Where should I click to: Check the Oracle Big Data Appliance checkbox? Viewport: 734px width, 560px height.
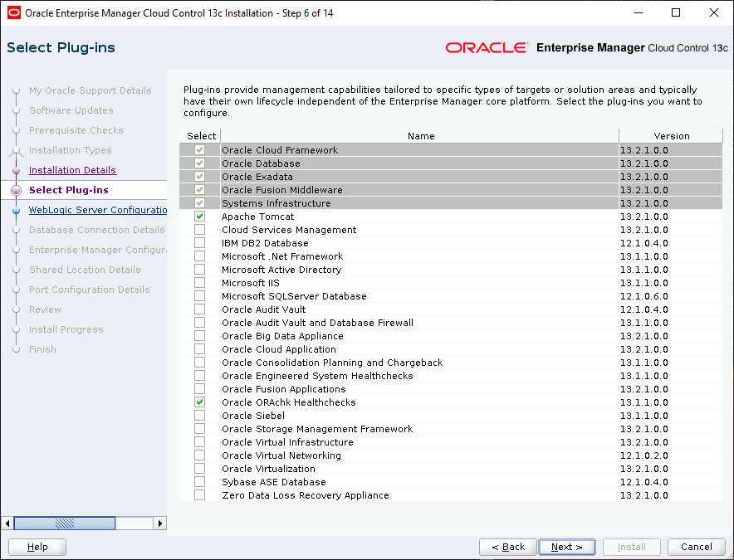tap(200, 335)
